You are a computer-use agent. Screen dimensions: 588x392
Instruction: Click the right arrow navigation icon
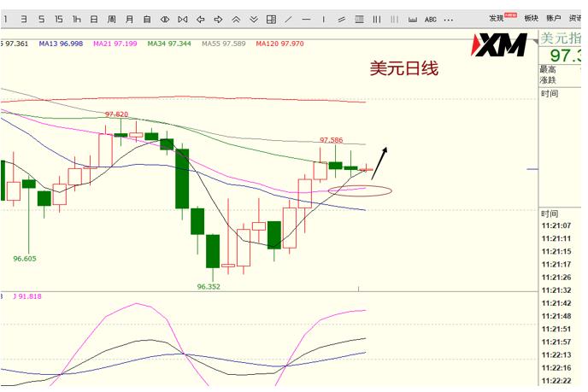coord(218,19)
